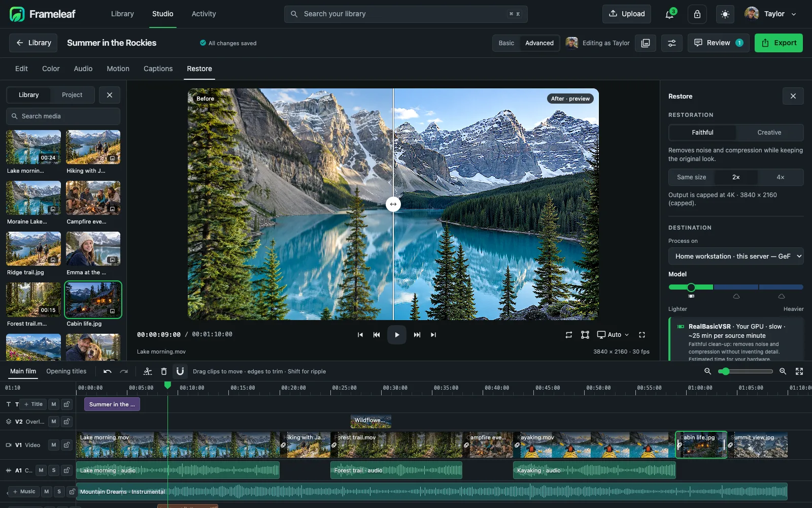This screenshot has height=508, width=812.
Task: Click the timeline zoom slider
Action: click(x=746, y=372)
